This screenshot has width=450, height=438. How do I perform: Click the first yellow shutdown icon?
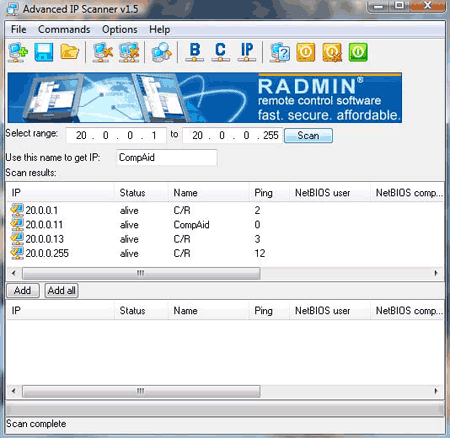[306, 52]
